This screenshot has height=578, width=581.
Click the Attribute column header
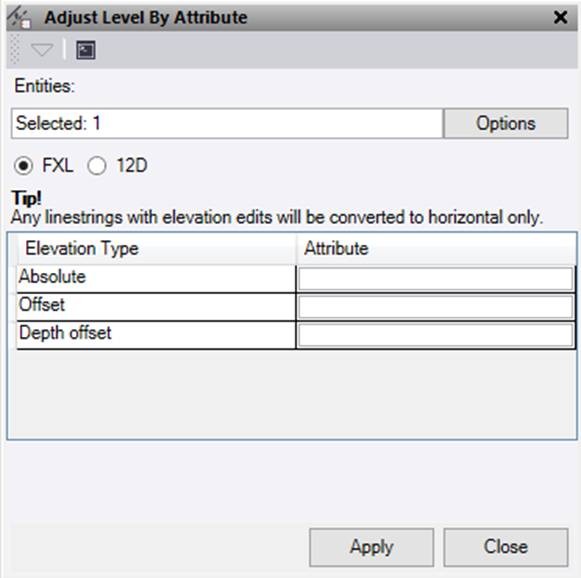tap(436, 248)
